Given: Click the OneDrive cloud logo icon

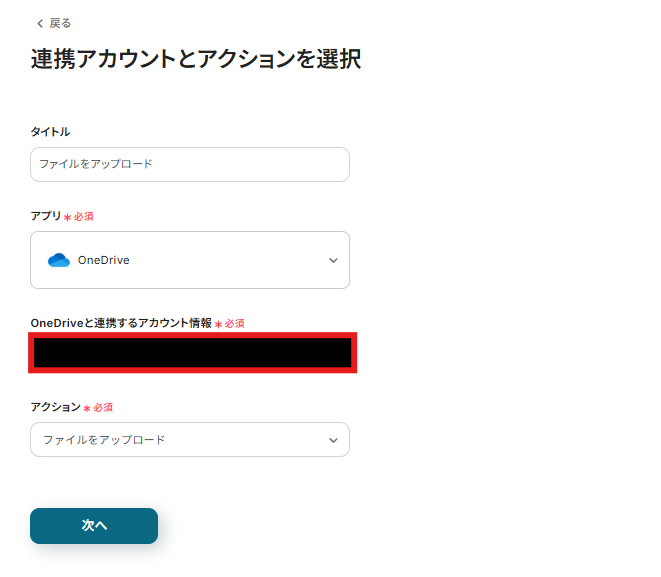Looking at the screenshot, I should (59, 260).
